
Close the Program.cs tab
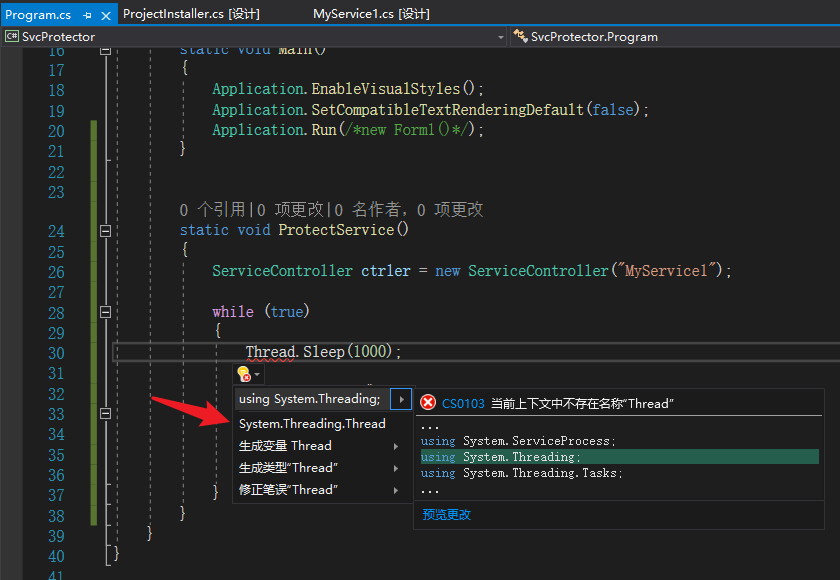pos(105,15)
